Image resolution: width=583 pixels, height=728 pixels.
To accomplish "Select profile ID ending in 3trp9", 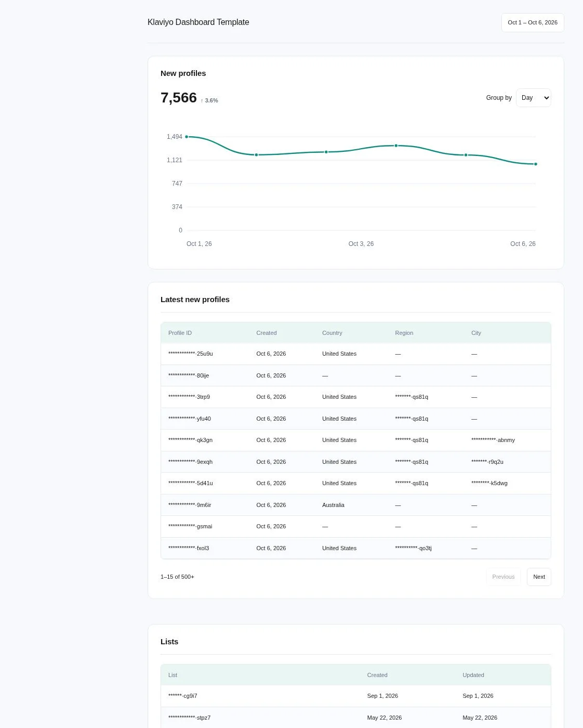I will pyautogui.click(x=189, y=397).
